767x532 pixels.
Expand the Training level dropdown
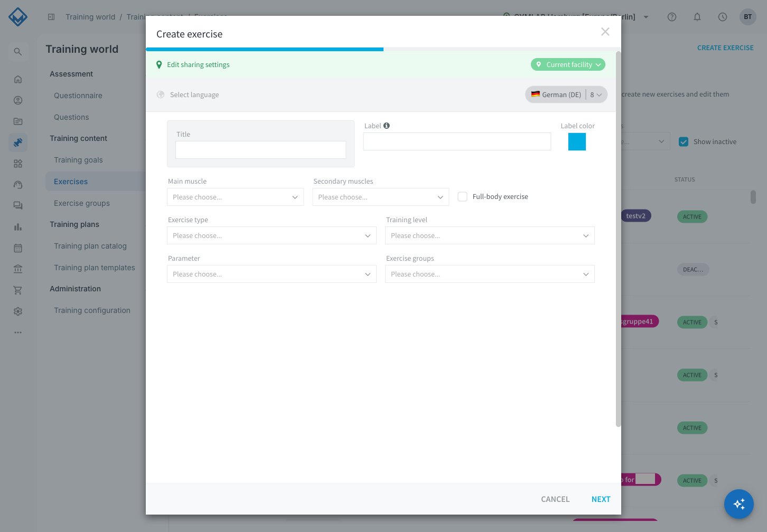tap(490, 235)
